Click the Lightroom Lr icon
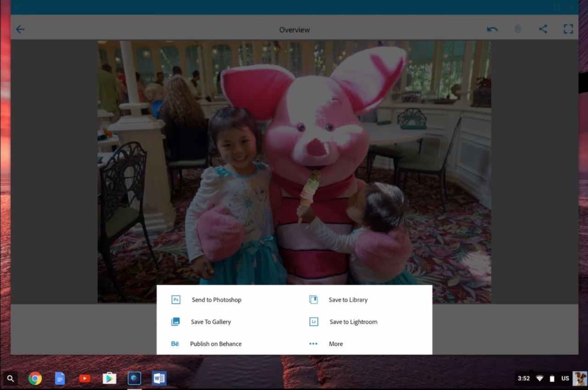Viewport: 588px width, 390px height. click(x=313, y=322)
